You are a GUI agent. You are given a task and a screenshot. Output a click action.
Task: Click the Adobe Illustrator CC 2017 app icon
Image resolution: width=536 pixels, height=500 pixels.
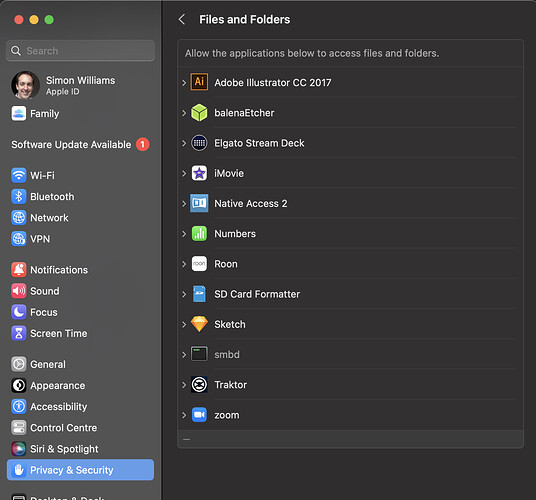click(x=199, y=82)
